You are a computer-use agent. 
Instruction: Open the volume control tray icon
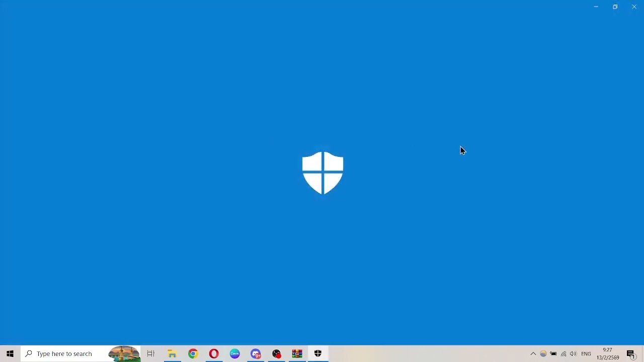[x=573, y=353]
